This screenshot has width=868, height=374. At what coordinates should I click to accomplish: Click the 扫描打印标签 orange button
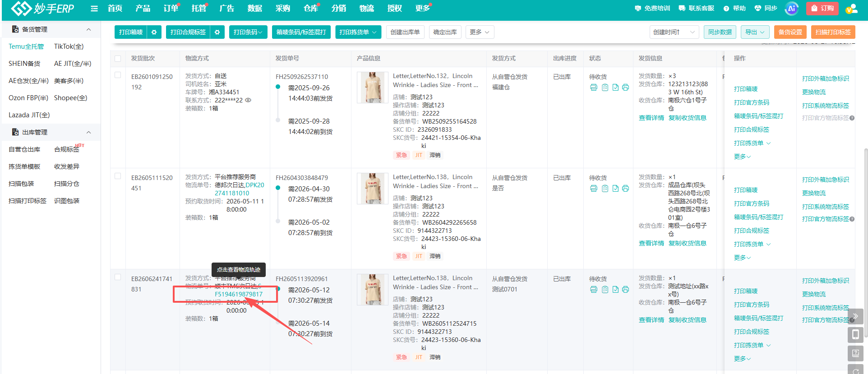coord(833,32)
